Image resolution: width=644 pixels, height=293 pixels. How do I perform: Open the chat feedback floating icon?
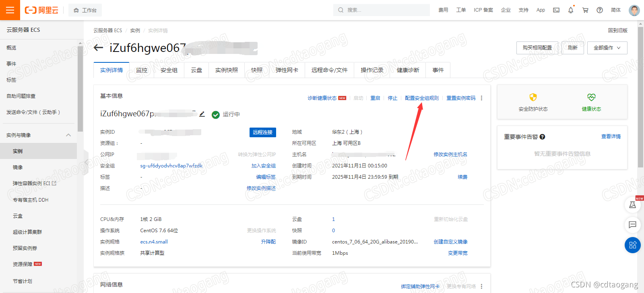[633, 225]
